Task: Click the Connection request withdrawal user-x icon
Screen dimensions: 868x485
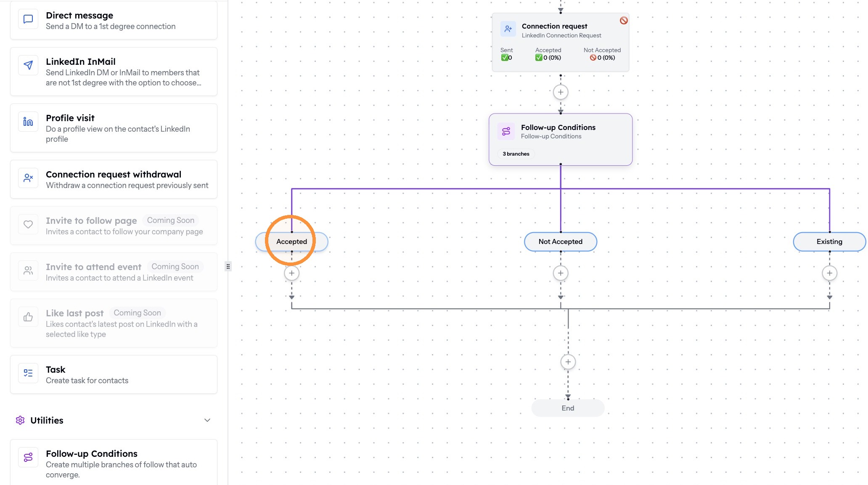Action: pos(28,178)
